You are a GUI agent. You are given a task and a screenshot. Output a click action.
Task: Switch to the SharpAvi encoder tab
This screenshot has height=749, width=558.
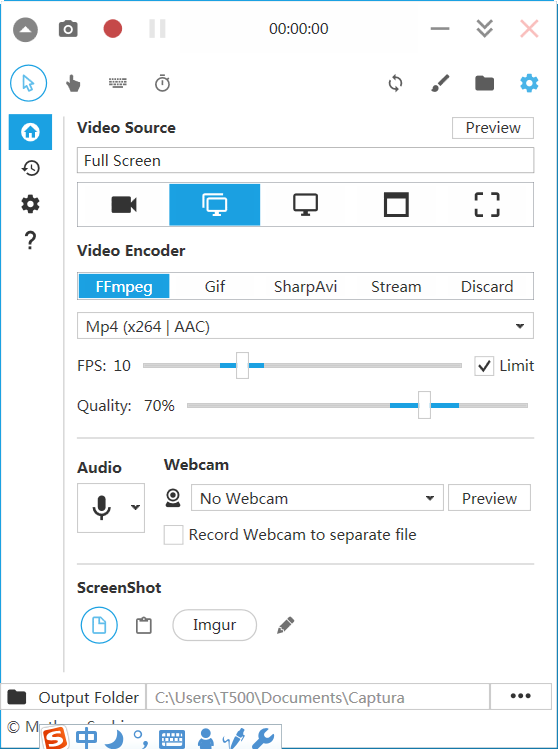(x=305, y=287)
